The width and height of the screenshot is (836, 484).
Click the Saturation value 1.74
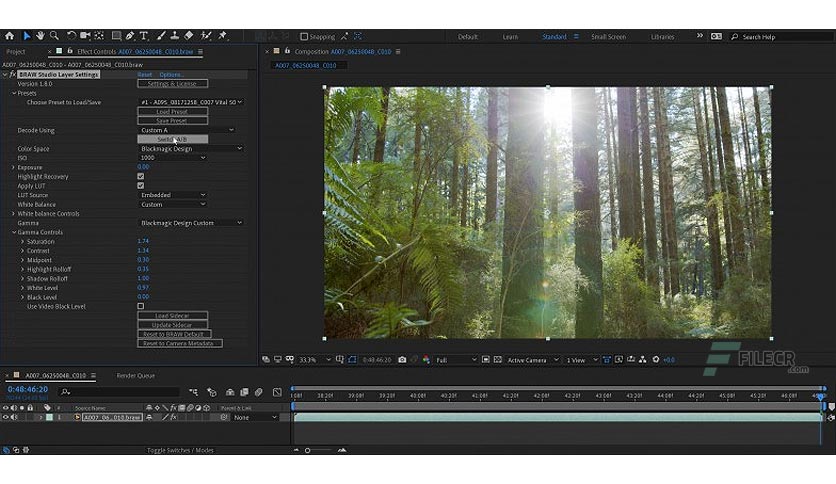pos(143,241)
